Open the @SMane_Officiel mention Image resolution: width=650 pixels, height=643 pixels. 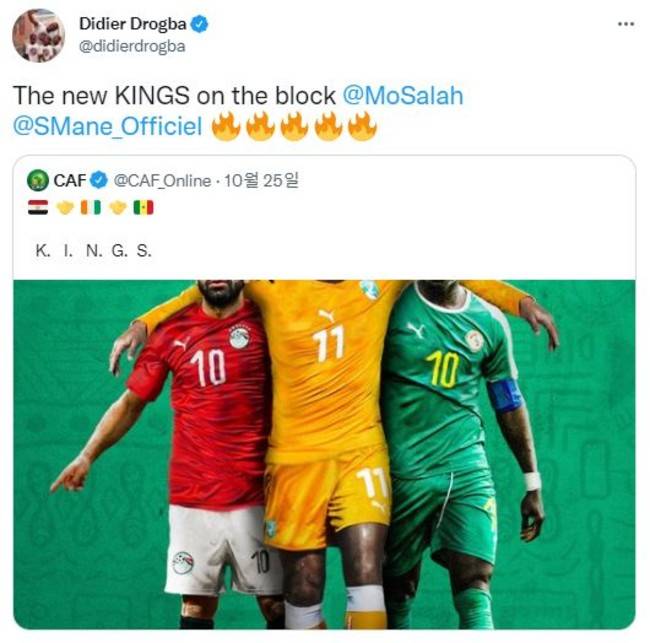coord(108,126)
